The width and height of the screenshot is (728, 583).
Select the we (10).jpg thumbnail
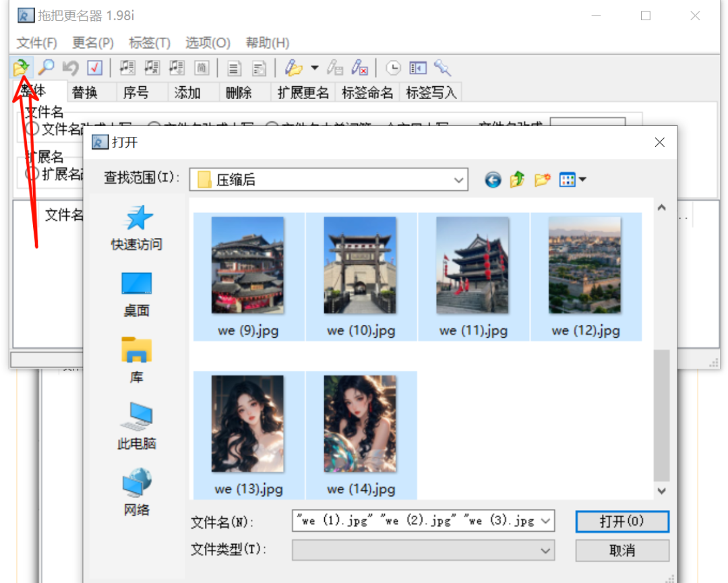click(361, 277)
